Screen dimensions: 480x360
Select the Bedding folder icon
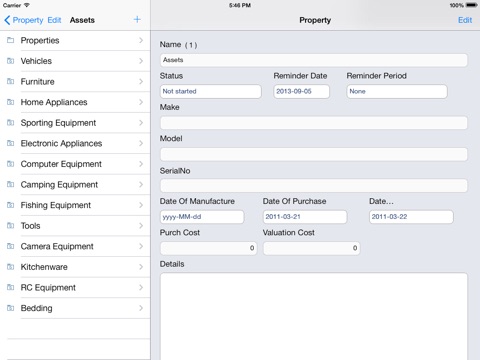click(x=11, y=308)
